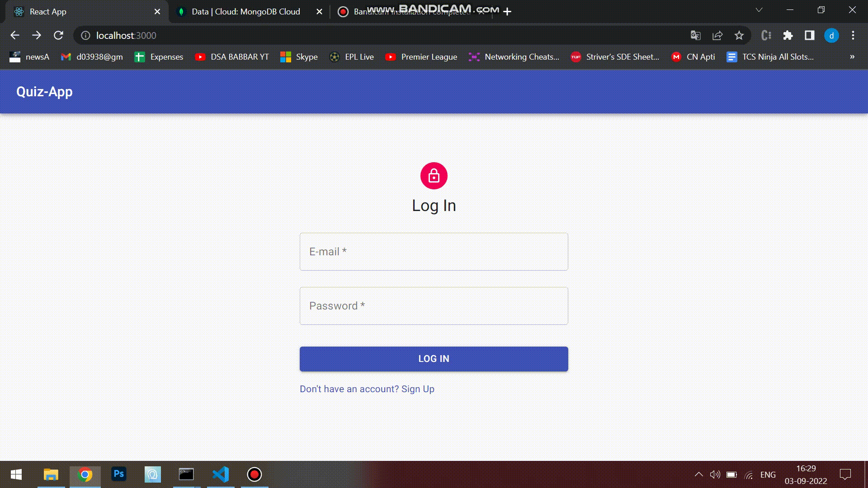The image size is (868, 488).
Task: Open the Windows Start menu
Action: point(16,474)
